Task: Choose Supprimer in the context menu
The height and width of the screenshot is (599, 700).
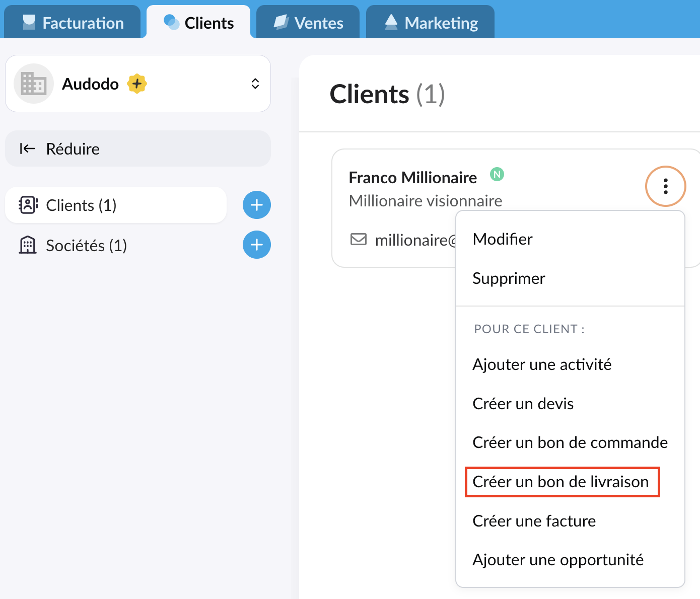Action: [x=509, y=278]
